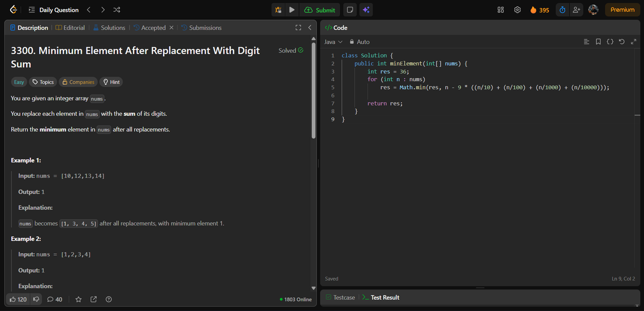The image size is (644, 311).
Task: Invite a collaborator with add-user icon
Action: pyautogui.click(x=577, y=10)
